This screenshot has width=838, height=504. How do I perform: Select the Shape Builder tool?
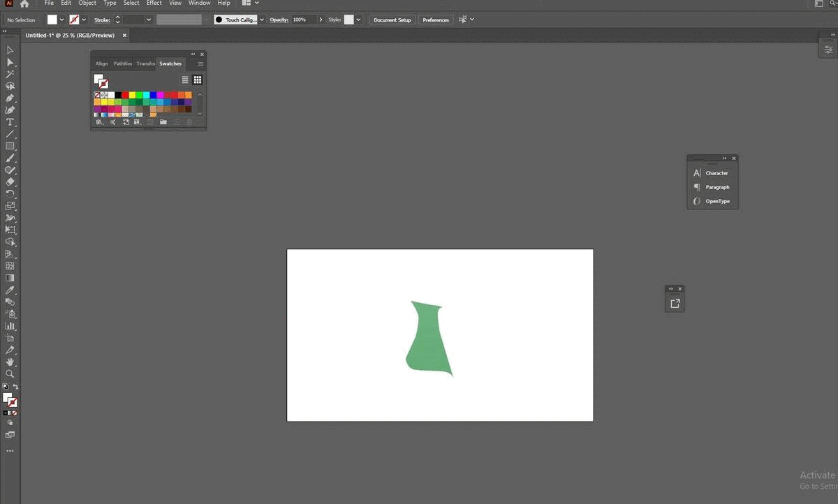point(10,242)
